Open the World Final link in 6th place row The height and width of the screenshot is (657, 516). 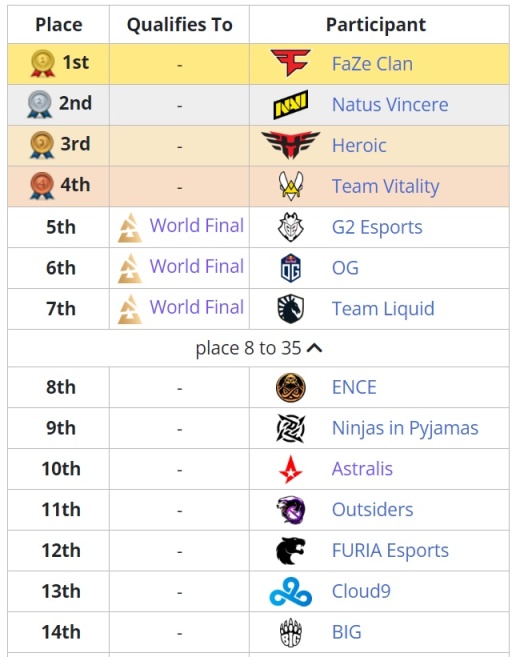[197, 266]
